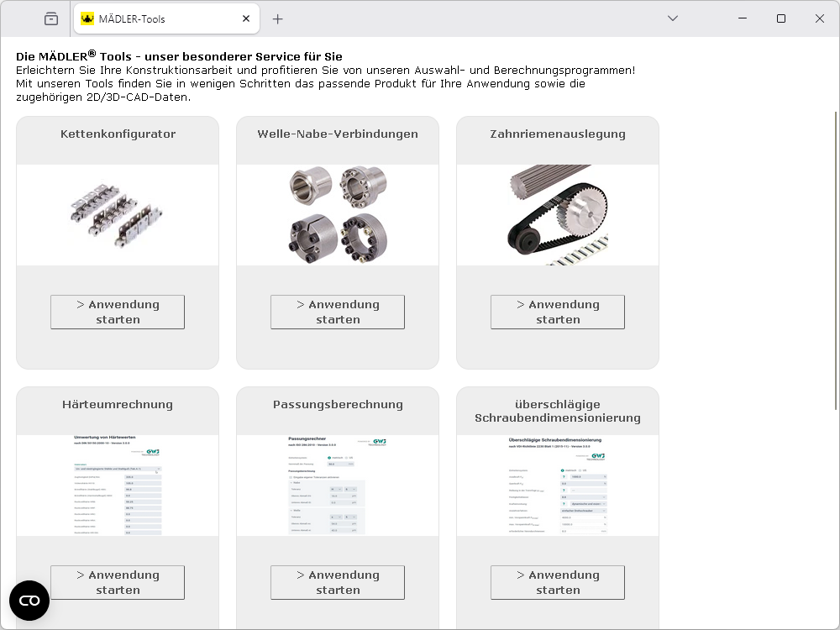Open a new tab with plus icon
Image resolution: width=840 pixels, height=630 pixels.
coord(278,18)
